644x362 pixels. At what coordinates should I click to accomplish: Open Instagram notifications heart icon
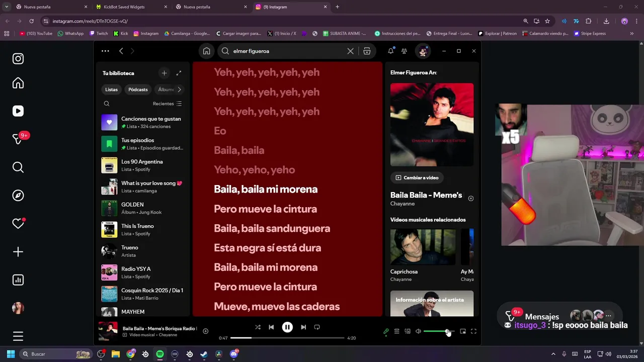pyautogui.click(x=18, y=224)
